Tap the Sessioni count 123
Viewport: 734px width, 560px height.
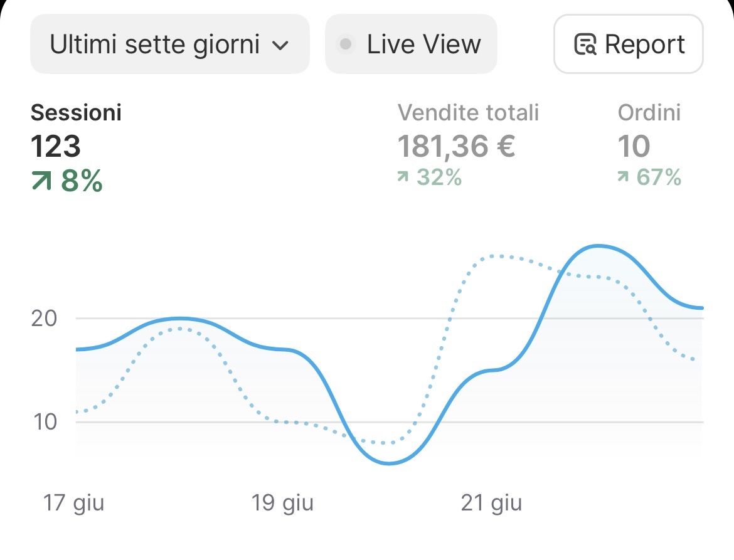56,146
